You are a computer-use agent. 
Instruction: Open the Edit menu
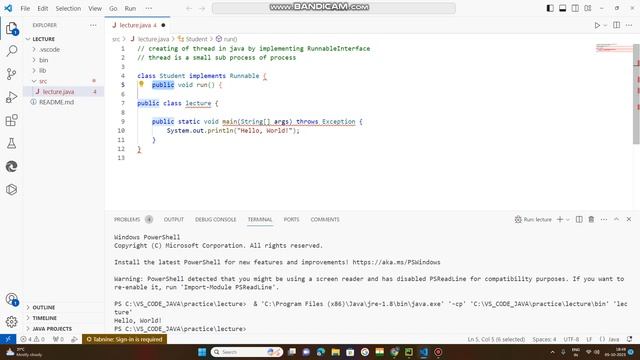coord(42,8)
